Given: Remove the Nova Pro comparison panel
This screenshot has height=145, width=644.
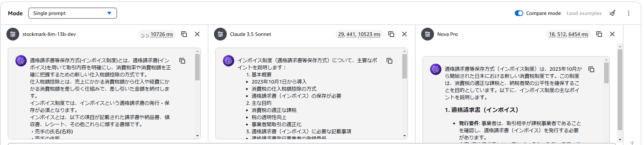Looking at the screenshot, I should pyautogui.click(x=612, y=34).
